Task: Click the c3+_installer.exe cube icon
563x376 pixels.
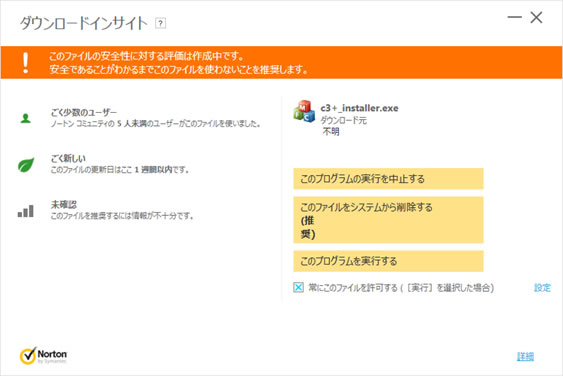Action: click(304, 111)
